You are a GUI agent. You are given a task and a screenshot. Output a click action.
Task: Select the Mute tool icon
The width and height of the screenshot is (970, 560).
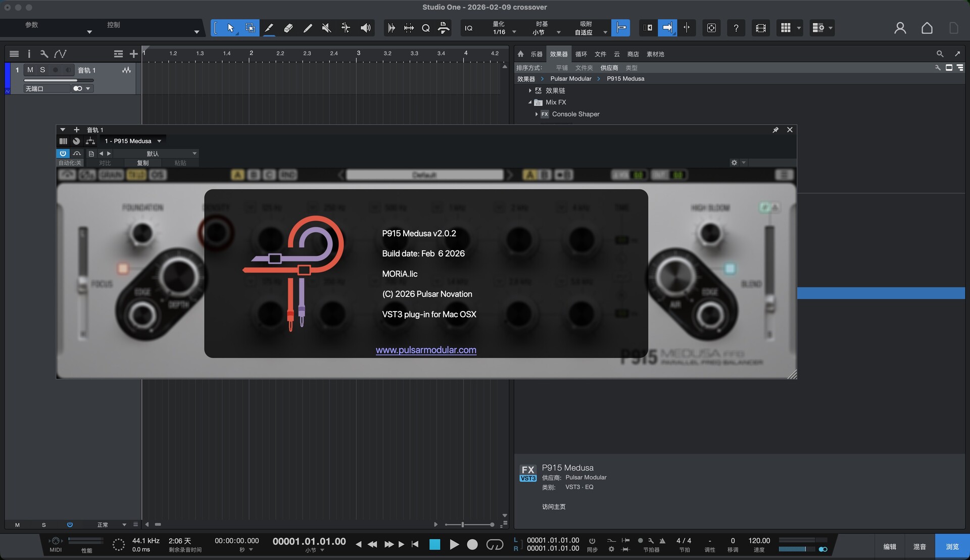click(326, 28)
